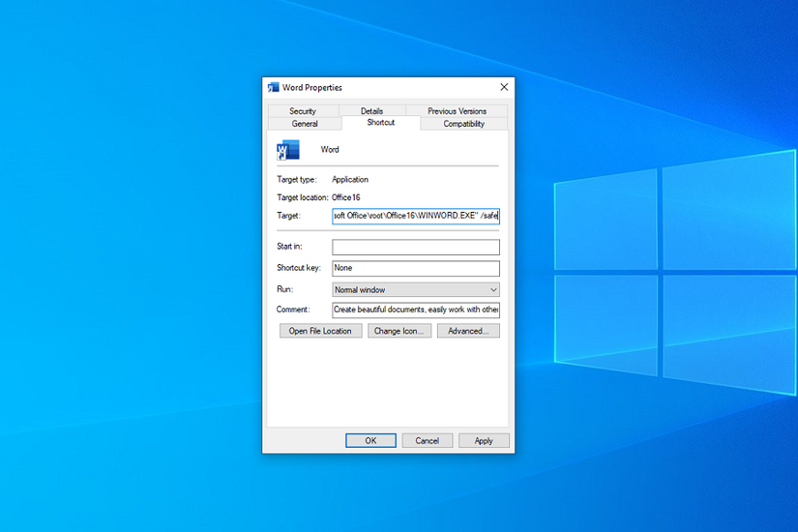
Task: Click the Word icon in the title bar
Action: click(x=274, y=87)
